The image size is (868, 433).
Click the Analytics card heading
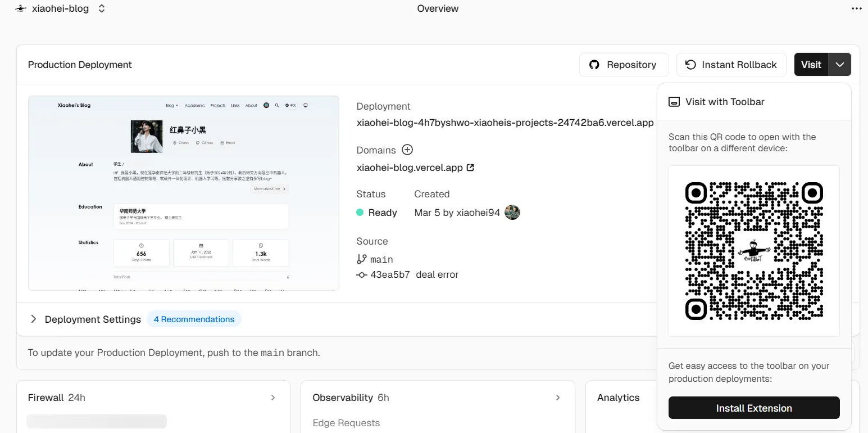tap(618, 398)
